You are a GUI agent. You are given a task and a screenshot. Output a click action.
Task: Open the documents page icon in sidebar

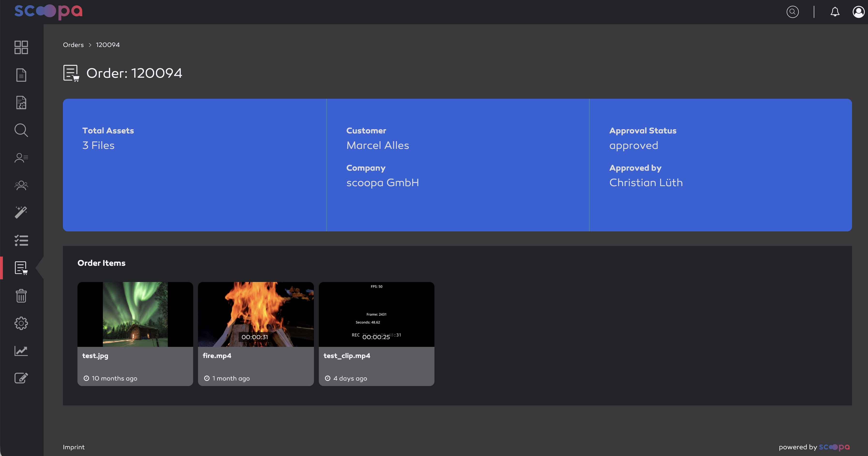coord(21,75)
